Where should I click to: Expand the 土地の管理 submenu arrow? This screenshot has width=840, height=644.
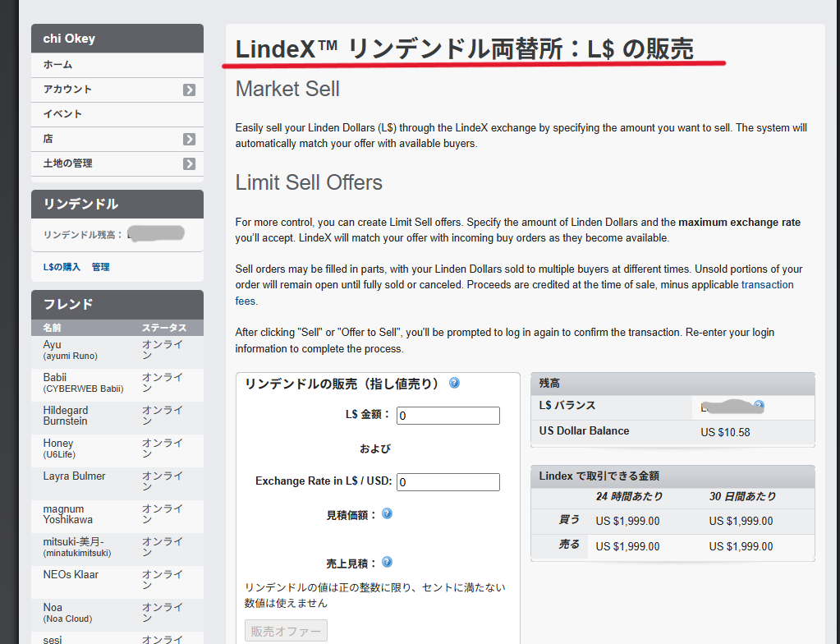pyautogui.click(x=189, y=163)
